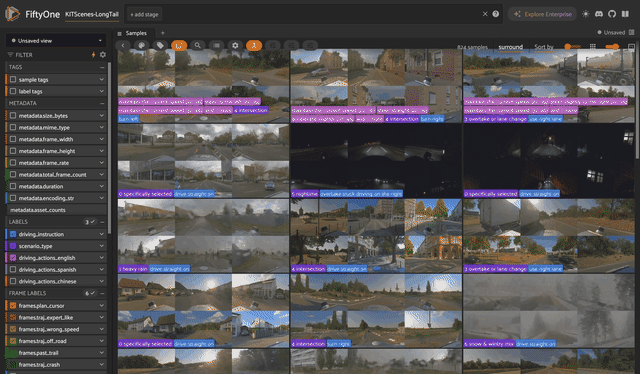Screen dimensions: 640x374
Task: Toggle all FRAME LABELS with the 6 check badge
Action: (x=90, y=293)
